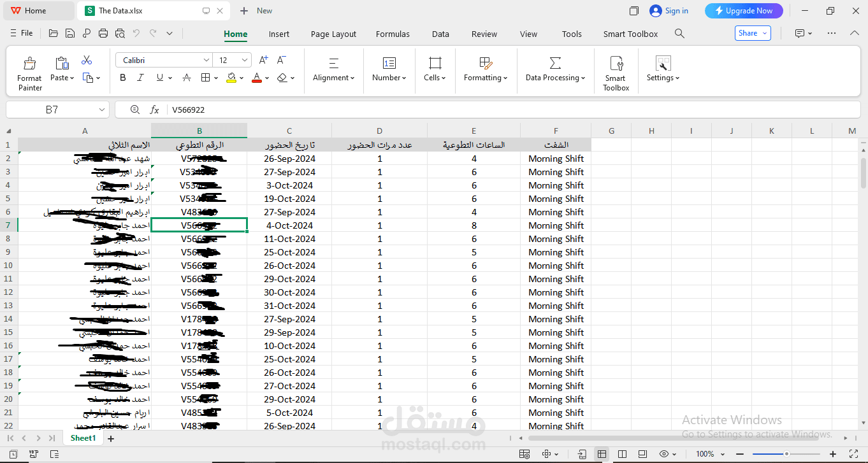Viewport: 868px width, 463px height.
Task: Open the Formulas ribbon tab
Action: point(393,34)
